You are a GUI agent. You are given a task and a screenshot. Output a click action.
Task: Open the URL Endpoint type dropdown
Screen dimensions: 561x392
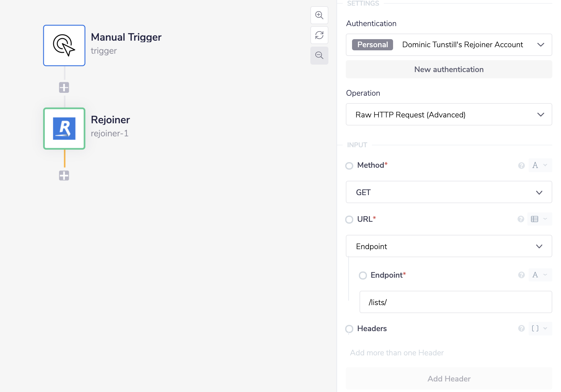tap(449, 246)
